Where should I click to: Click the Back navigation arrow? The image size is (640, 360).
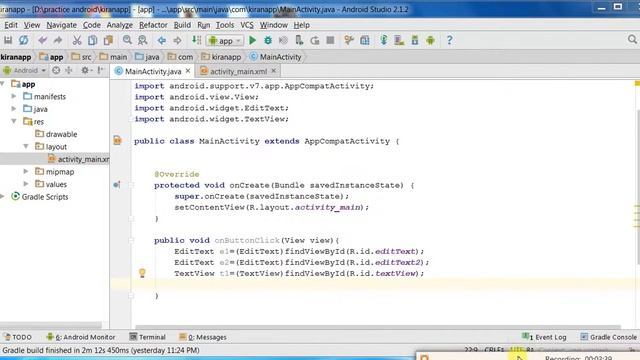[162, 40]
